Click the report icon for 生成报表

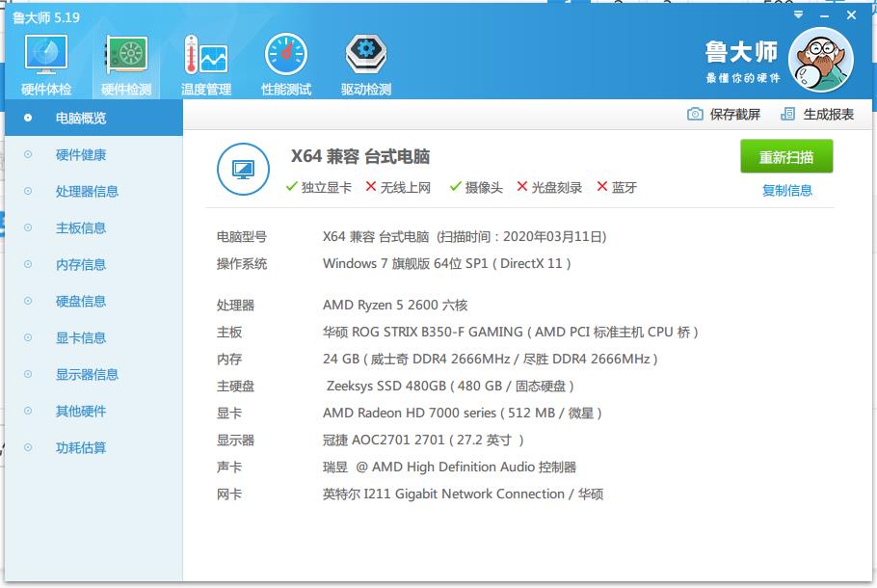[x=787, y=114]
